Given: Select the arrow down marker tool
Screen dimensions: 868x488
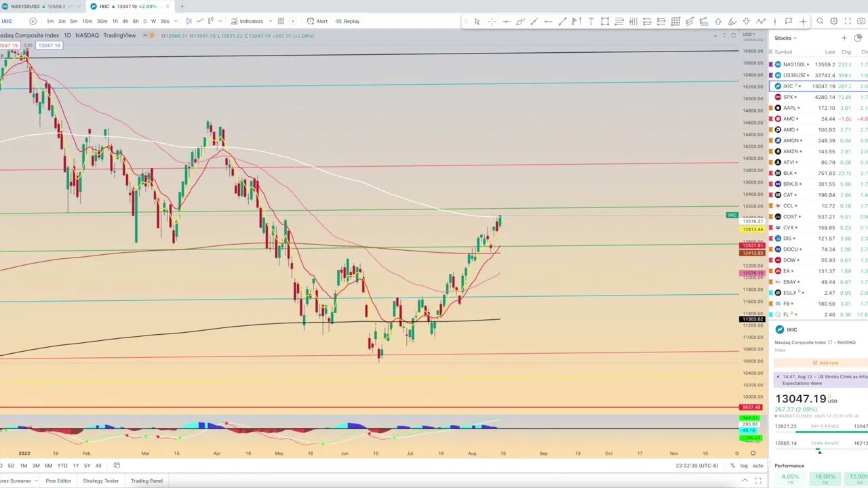Looking at the screenshot, I should [x=746, y=21].
